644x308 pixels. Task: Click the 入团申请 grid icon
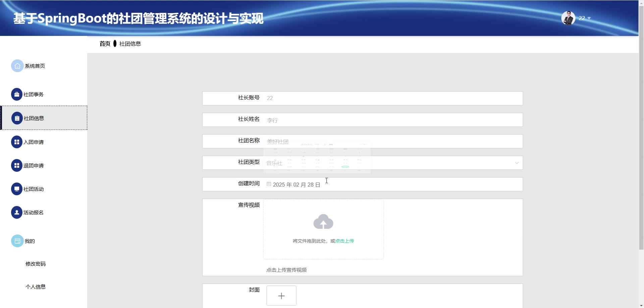[x=17, y=142]
